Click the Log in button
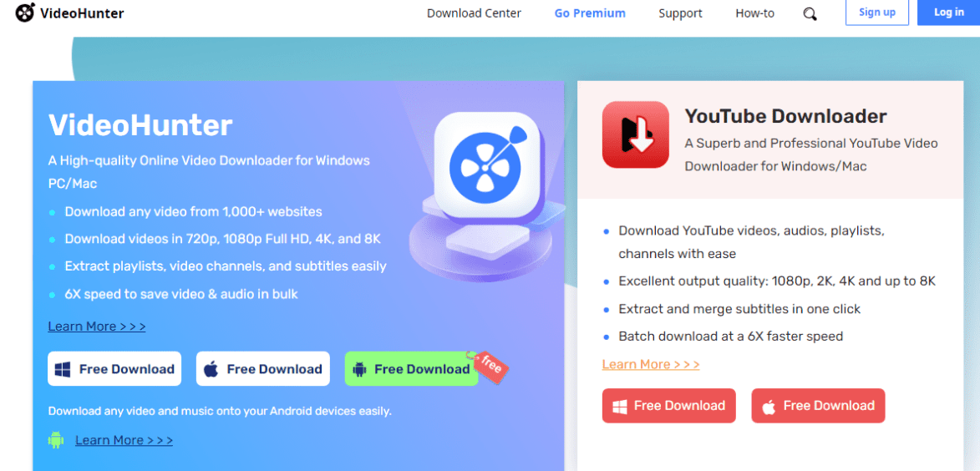Screen dimensions: 980x471 click(948, 13)
